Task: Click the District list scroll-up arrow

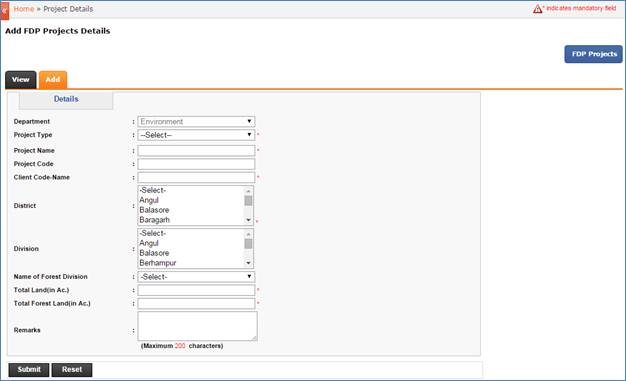Action: click(x=248, y=191)
